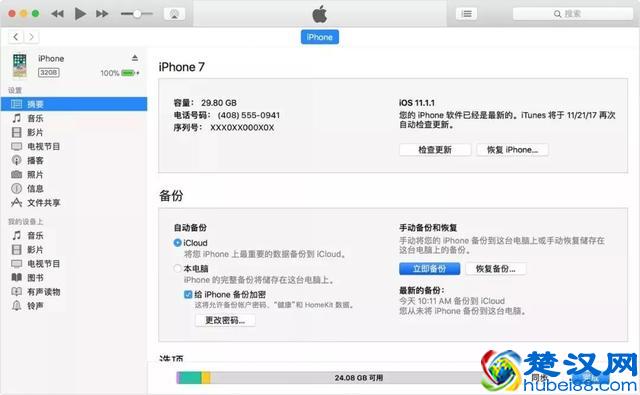This screenshot has width=640, height=395.
Task: Click the yellow segment of storage bar
Action: tap(206, 378)
